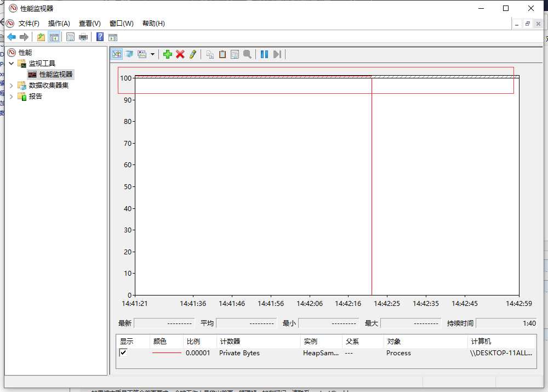The height and width of the screenshot is (392, 548).
Task: Restore the inner MDI child window
Action: pyautogui.click(x=528, y=24)
